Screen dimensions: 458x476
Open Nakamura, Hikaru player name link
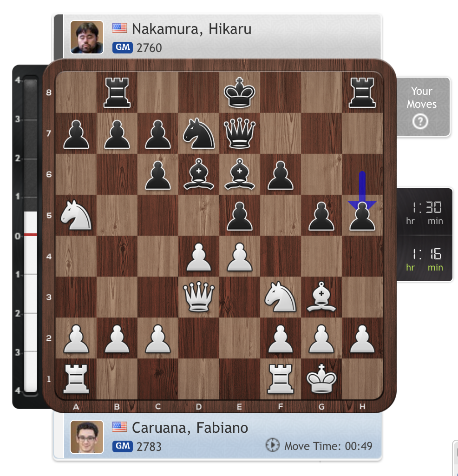[192, 29]
